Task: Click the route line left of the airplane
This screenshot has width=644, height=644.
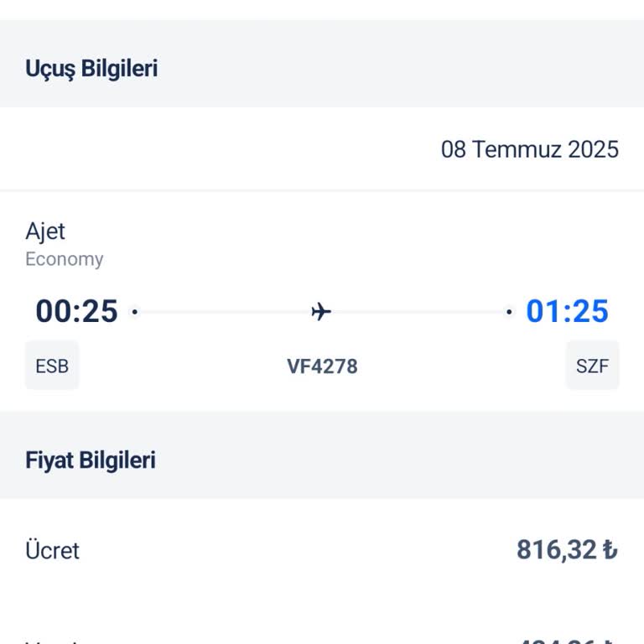Action: point(222,313)
